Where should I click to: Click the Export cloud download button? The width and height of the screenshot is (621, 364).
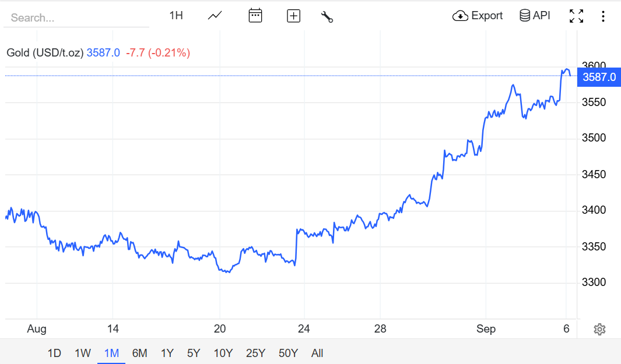pos(477,16)
